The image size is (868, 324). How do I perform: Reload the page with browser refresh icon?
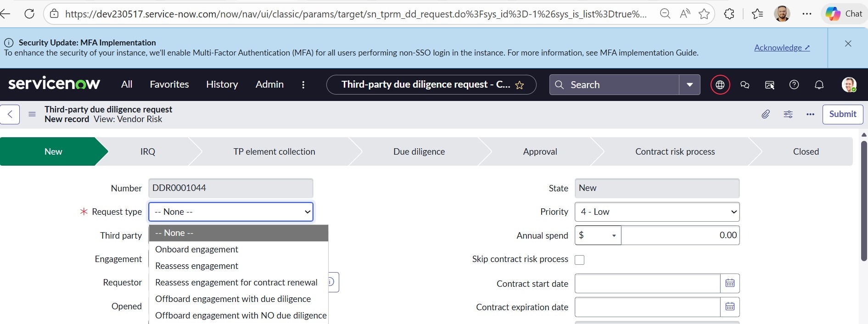point(29,14)
